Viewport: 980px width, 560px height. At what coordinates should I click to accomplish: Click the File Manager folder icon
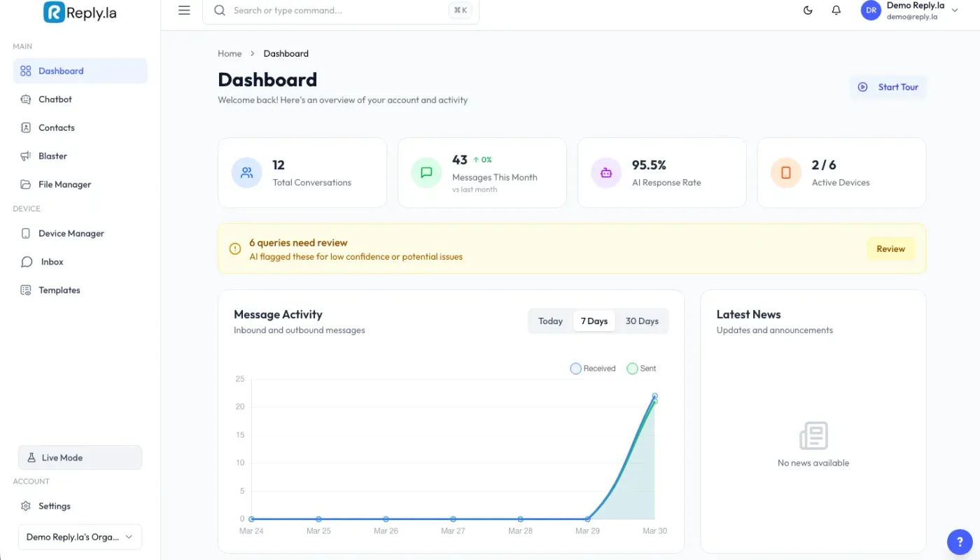26,184
